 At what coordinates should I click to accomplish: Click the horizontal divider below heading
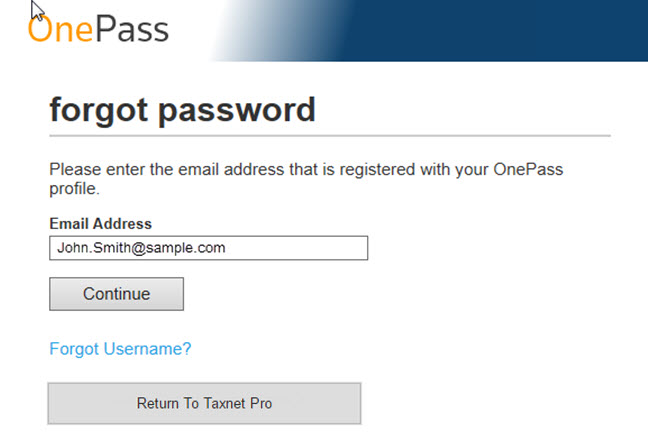(330, 136)
